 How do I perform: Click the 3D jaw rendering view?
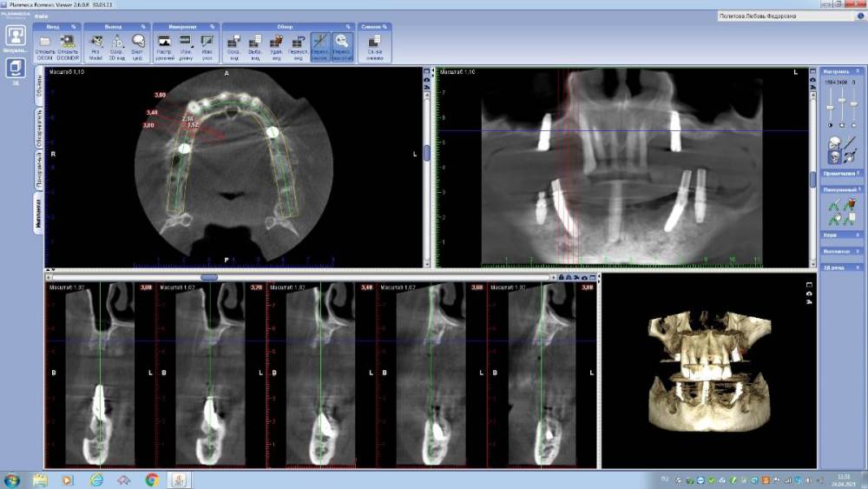click(707, 369)
